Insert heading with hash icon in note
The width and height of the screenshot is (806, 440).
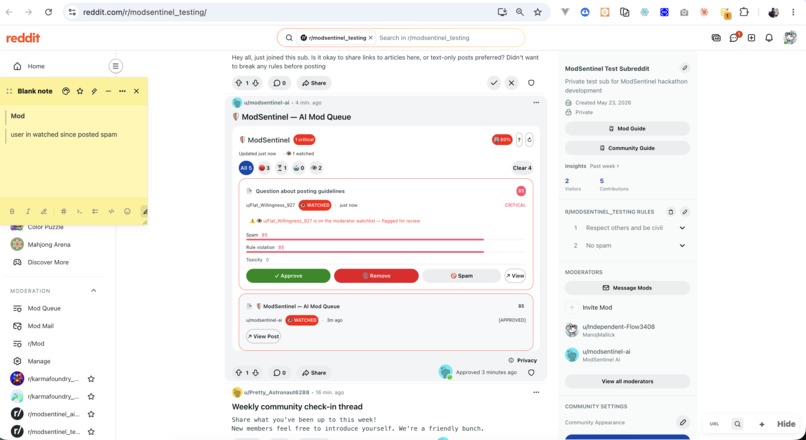64,211
